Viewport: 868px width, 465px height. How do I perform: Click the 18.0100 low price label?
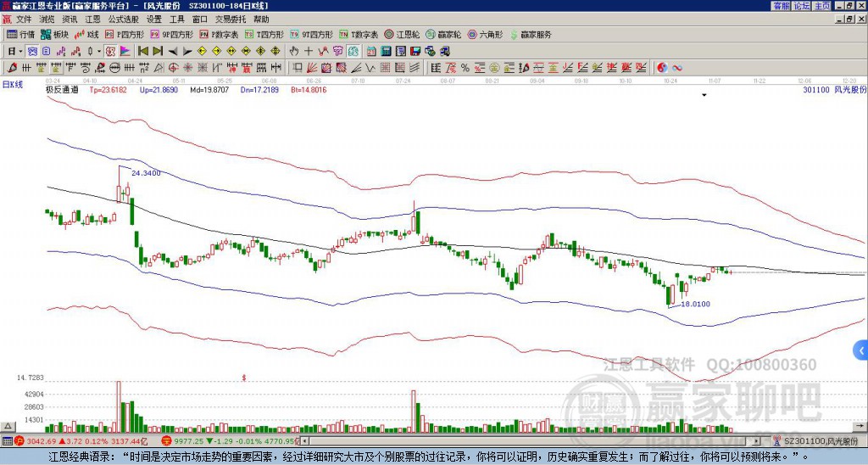[695, 304]
